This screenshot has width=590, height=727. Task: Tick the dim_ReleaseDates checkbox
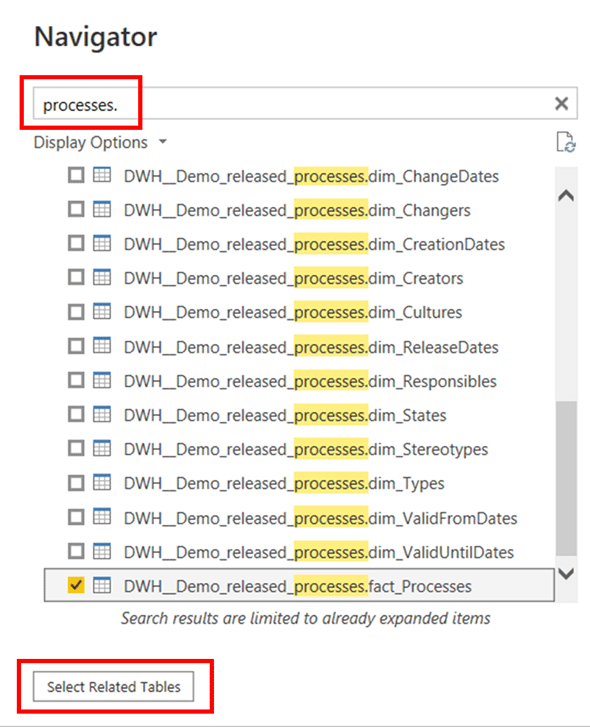pos(76,346)
